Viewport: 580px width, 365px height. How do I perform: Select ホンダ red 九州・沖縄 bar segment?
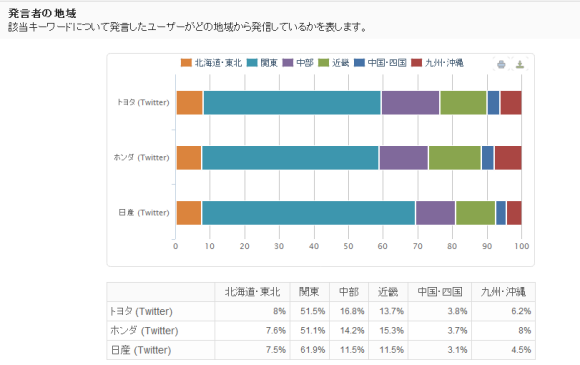coord(508,158)
